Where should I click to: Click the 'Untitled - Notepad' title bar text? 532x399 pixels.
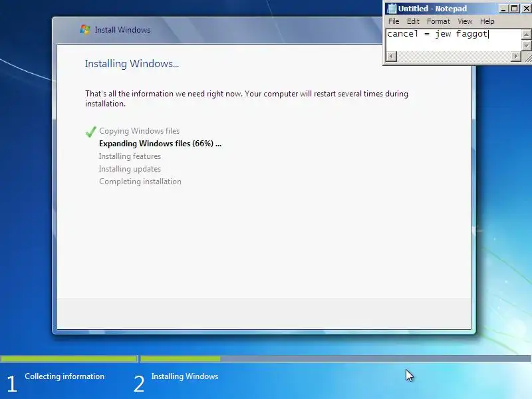432,9
